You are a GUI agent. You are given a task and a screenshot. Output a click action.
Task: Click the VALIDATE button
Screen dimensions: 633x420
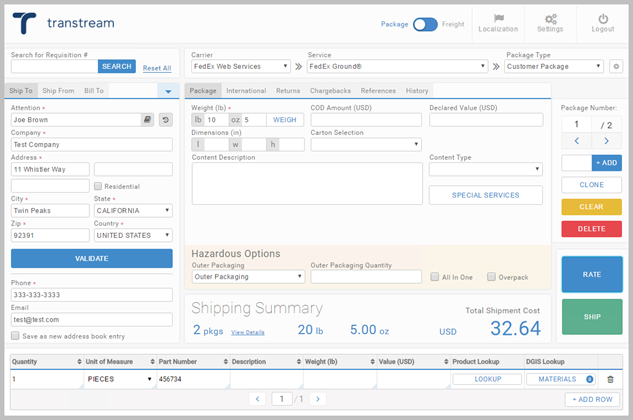pyautogui.click(x=92, y=258)
